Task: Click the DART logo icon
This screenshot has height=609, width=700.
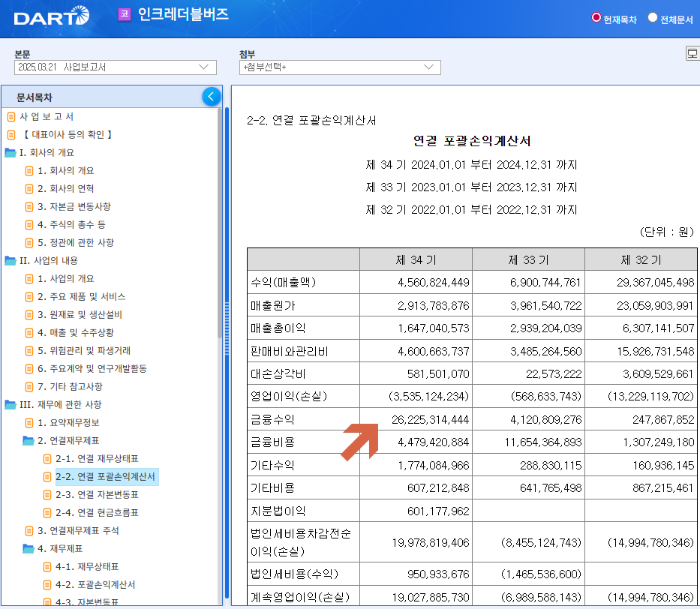Action: click(x=52, y=16)
